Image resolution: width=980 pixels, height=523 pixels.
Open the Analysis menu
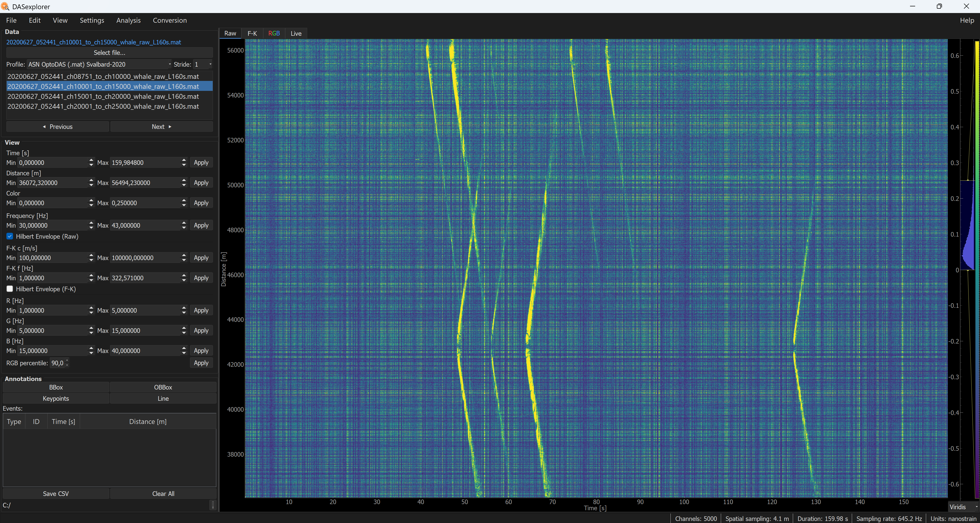[129, 20]
